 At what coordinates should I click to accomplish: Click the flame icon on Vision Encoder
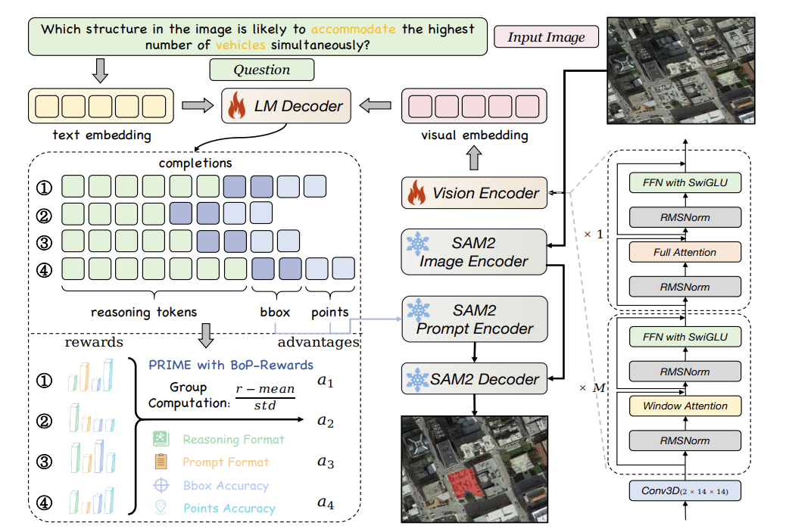416,193
